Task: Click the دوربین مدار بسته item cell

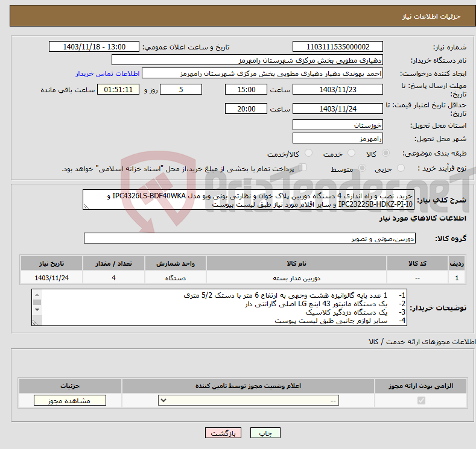Action: pyautogui.click(x=296, y=278)
